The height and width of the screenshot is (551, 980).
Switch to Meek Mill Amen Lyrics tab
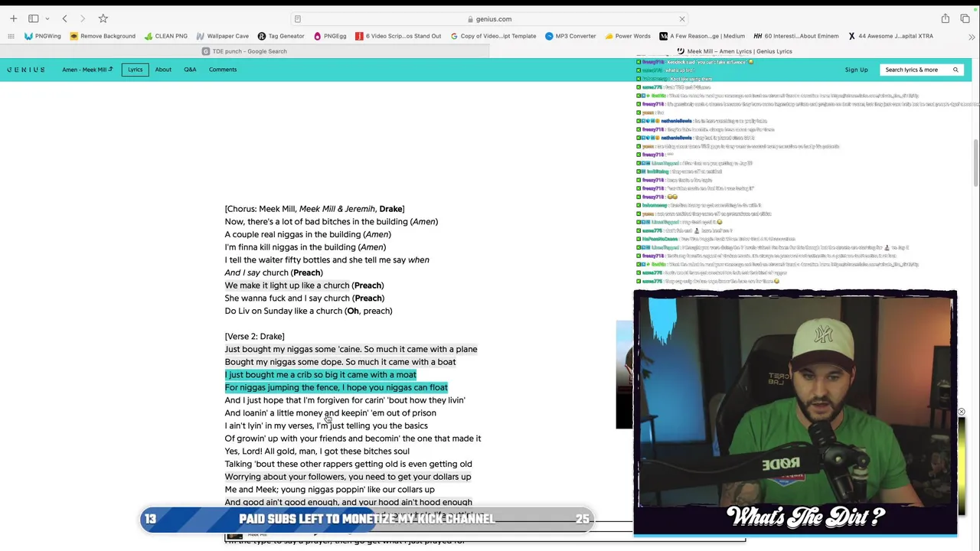pyautogui.click(x=735, y=51)
